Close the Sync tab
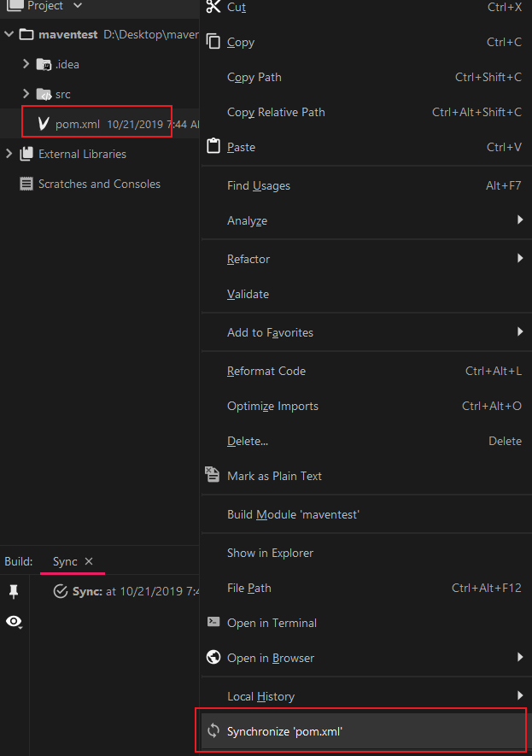The height and width of the screenshot is (756, 532). 89,561
